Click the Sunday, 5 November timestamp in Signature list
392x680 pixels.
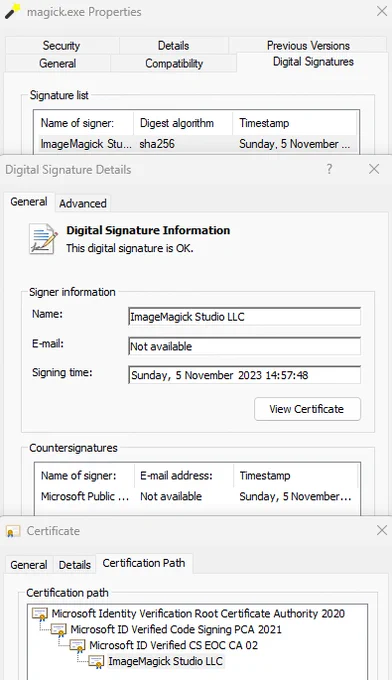(x=294, y=144)
